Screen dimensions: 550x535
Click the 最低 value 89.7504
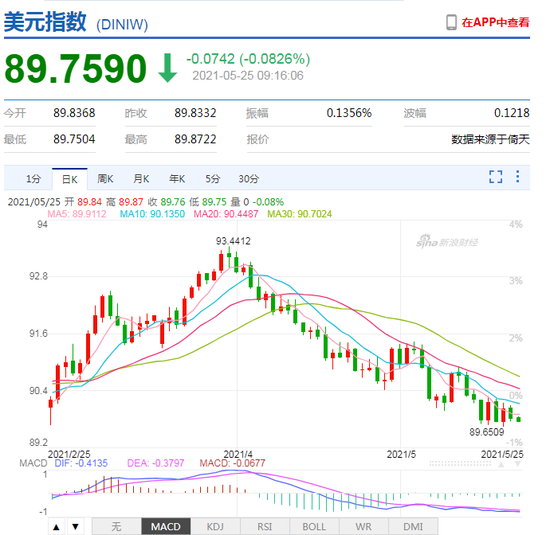pos(74,139)
